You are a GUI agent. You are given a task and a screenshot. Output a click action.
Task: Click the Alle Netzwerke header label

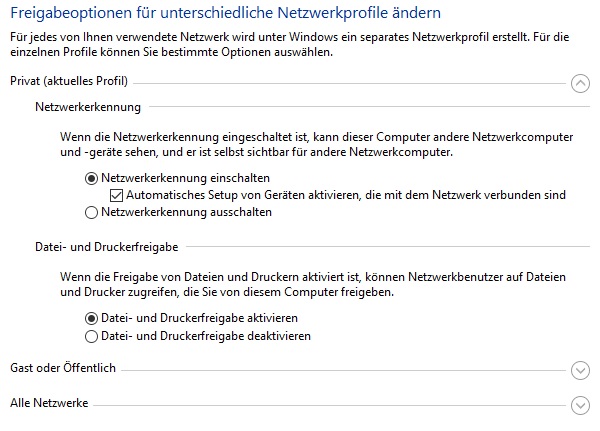[x=49, y=402]
